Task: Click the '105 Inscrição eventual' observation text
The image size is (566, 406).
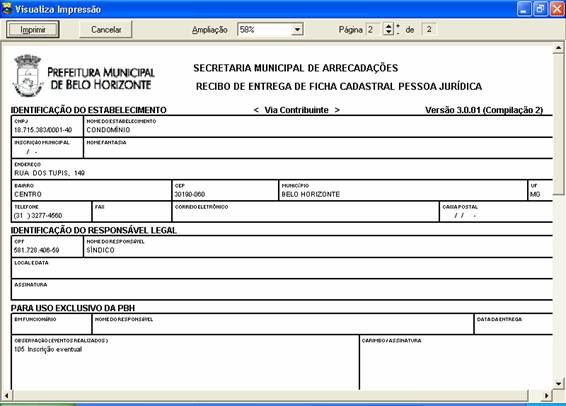Action: (x=48, y=349)
